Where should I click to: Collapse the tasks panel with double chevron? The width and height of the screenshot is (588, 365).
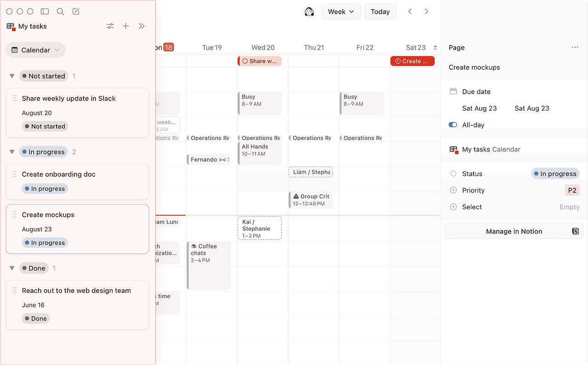(141, 26)
